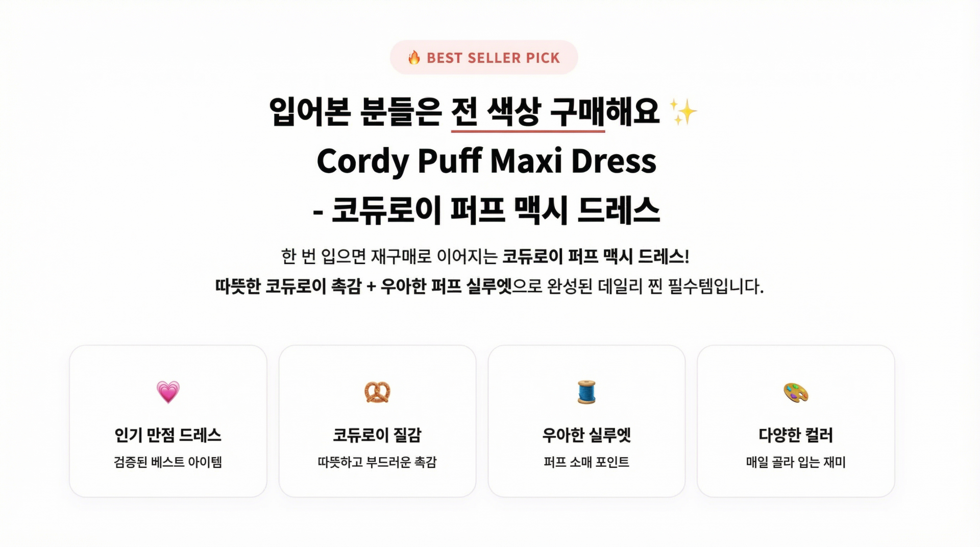Image resolution: width=980 pixels, height=547 pixels.
Task: Click the 검증된 베스트 아이템 subtitle
Action: coord(168,462)
